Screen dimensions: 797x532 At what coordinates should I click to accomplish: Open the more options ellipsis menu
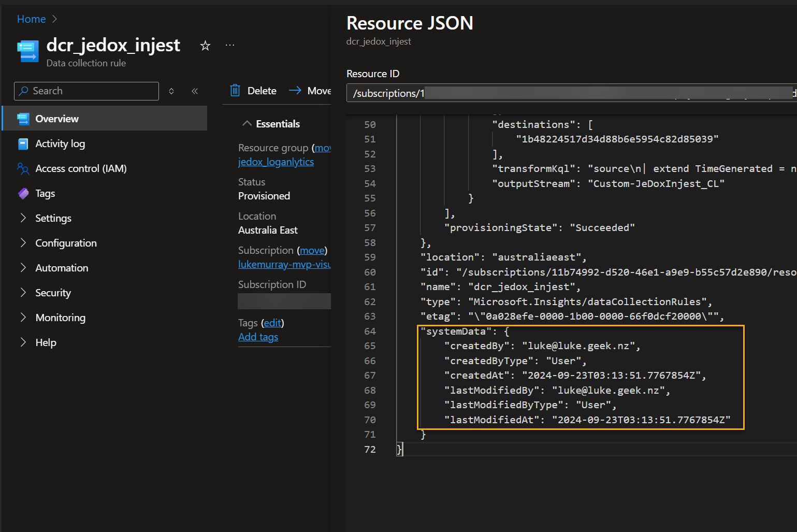click(230, 46)
